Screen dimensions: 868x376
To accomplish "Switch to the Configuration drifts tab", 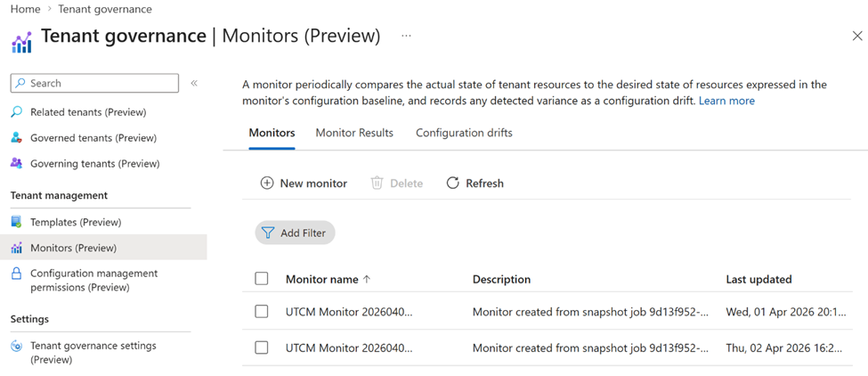I will click(464, 133).
